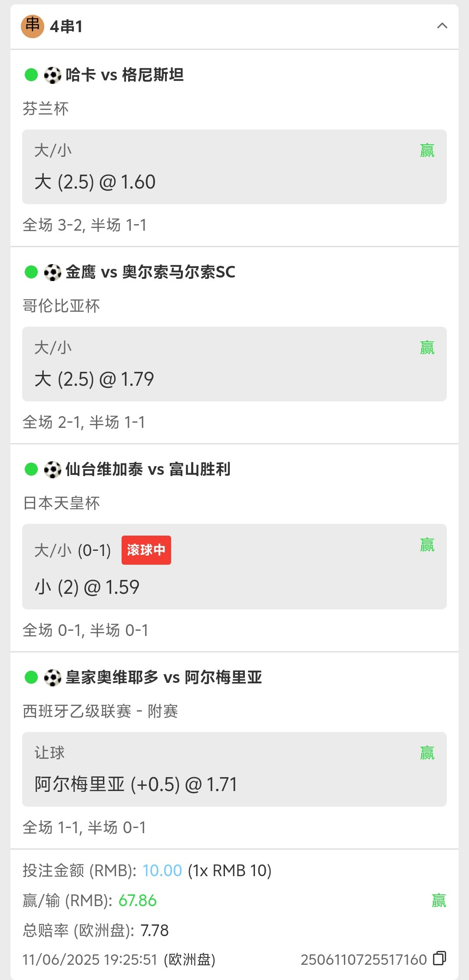Select the 大 (2.5) @ 1.60 bet box
Screen dimensions: 469x980
point(234,167)
